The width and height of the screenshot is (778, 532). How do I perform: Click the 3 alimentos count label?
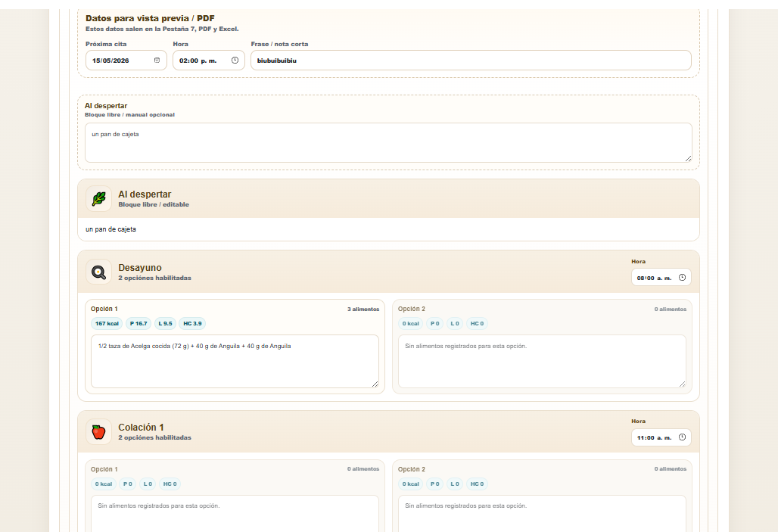[363, 310]
